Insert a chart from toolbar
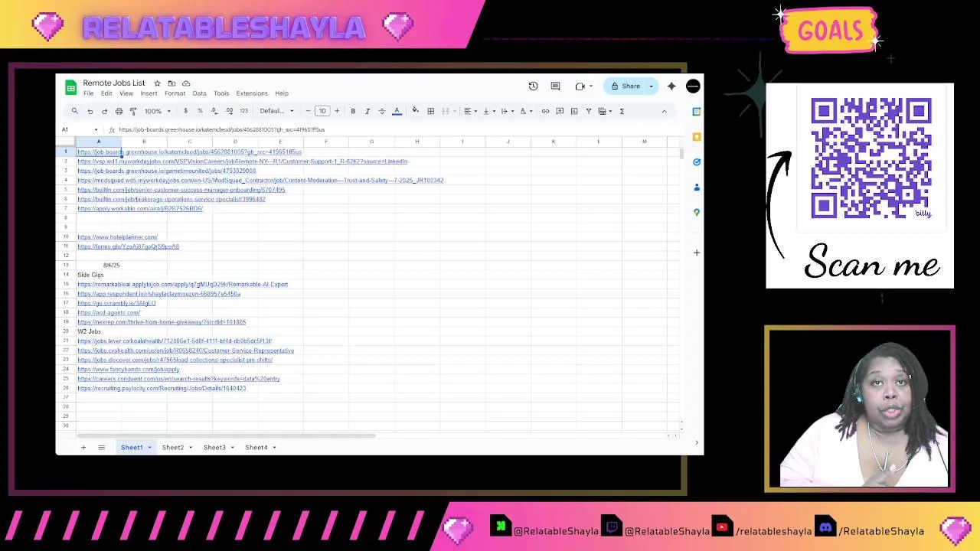 [x=574, y=111]
